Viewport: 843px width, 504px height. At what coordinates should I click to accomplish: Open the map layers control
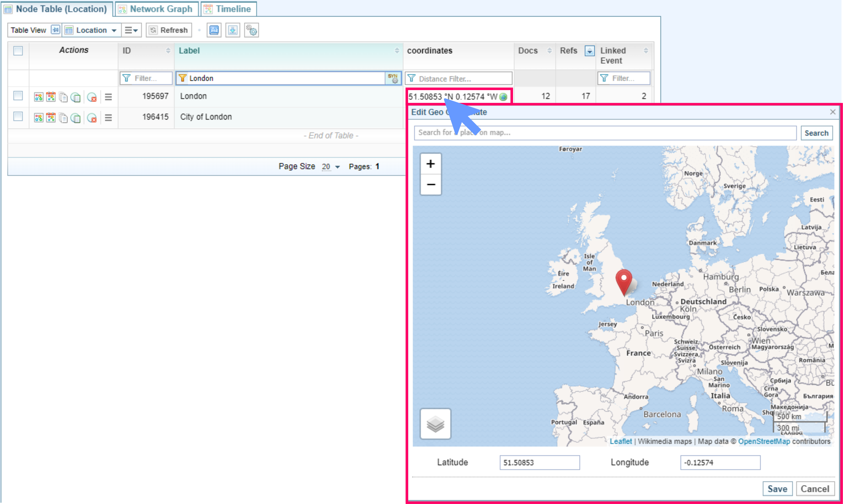[x=435, y=424]
